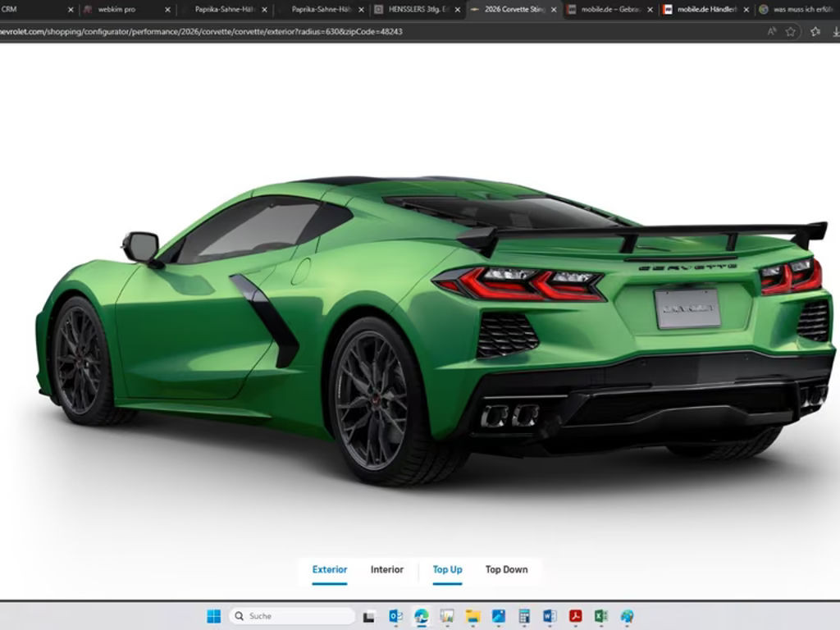Image resolution: width=840 pixels, height=630 pixels.
Task: Open File Explorer from the taskbar
Action: click(472, 617)
